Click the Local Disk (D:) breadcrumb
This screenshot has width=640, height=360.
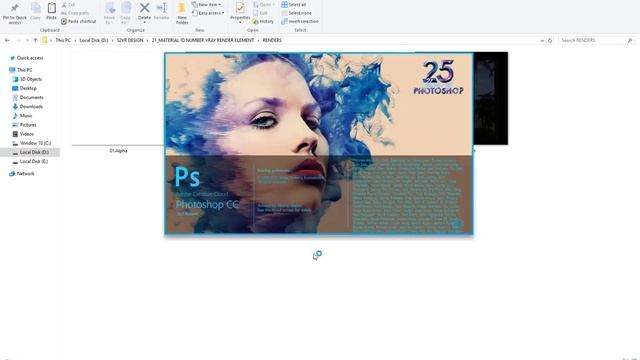[x=94, y=40]
